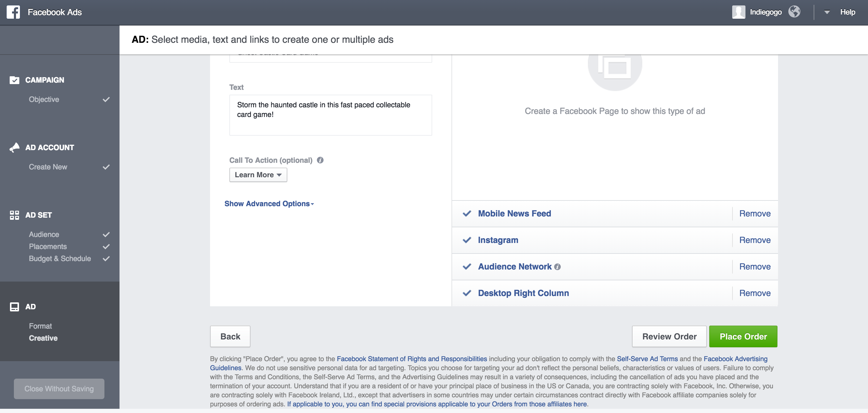
Task: Click "Create a Facebook Page to show this type of ad"
Action: click(614, 111)
